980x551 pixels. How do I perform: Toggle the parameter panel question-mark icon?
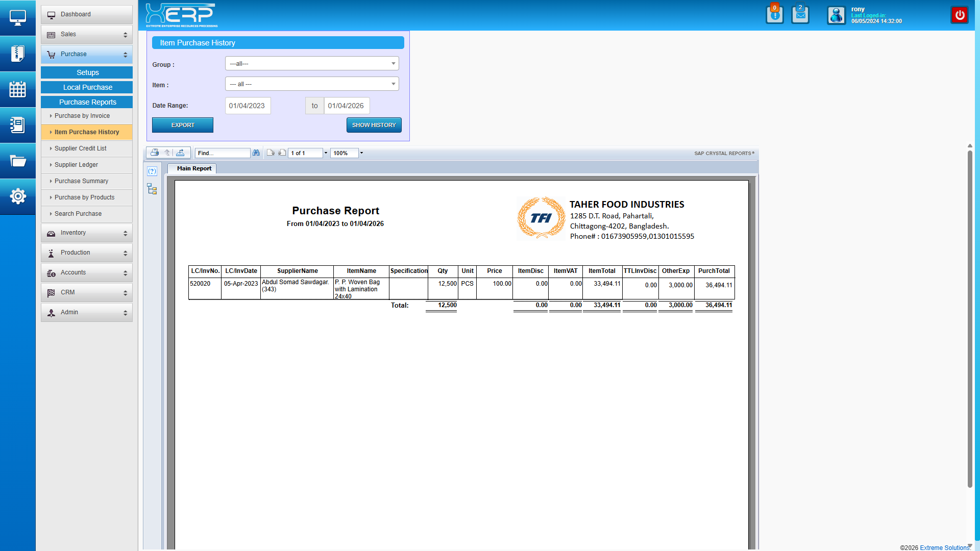click(152, 171)
